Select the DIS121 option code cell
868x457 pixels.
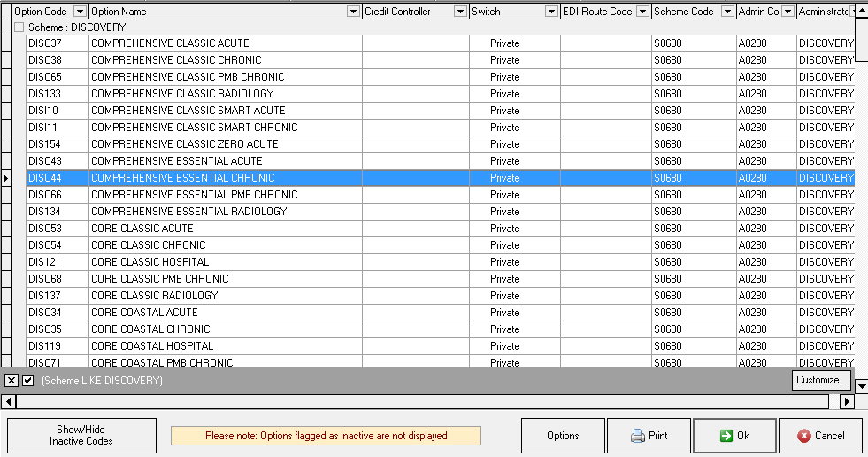(x=58, y=262)
